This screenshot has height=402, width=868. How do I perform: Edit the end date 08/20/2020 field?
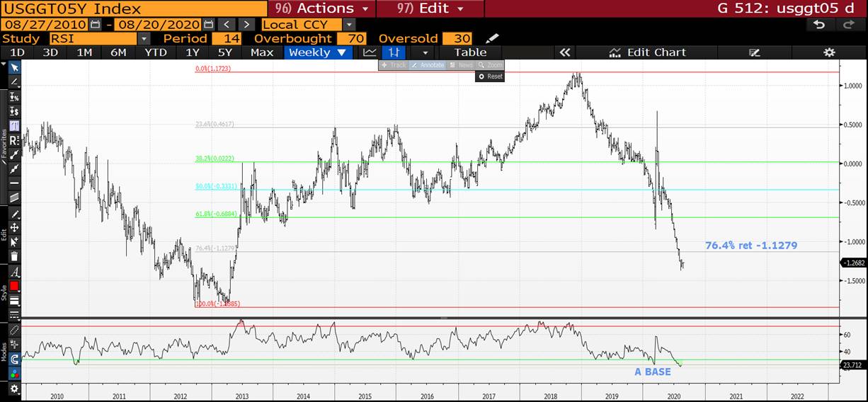click(x=158, y=24)
